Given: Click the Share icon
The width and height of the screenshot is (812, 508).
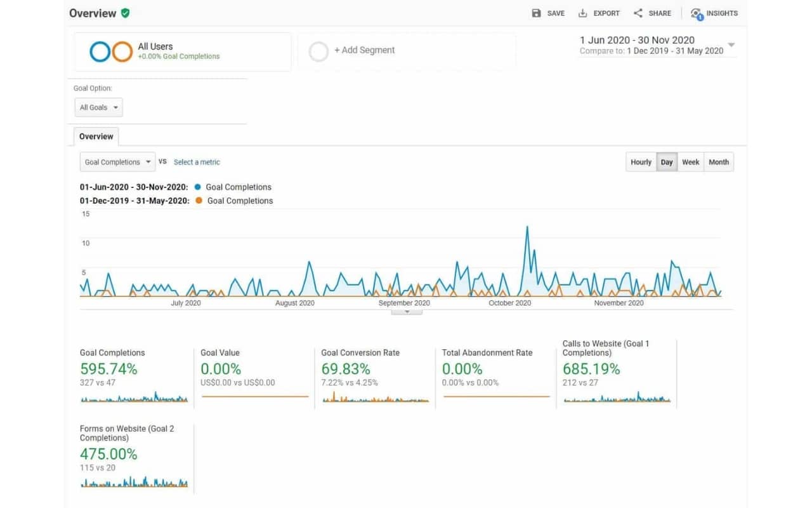Looking at the screenshot, I should (x=638, y=13).
